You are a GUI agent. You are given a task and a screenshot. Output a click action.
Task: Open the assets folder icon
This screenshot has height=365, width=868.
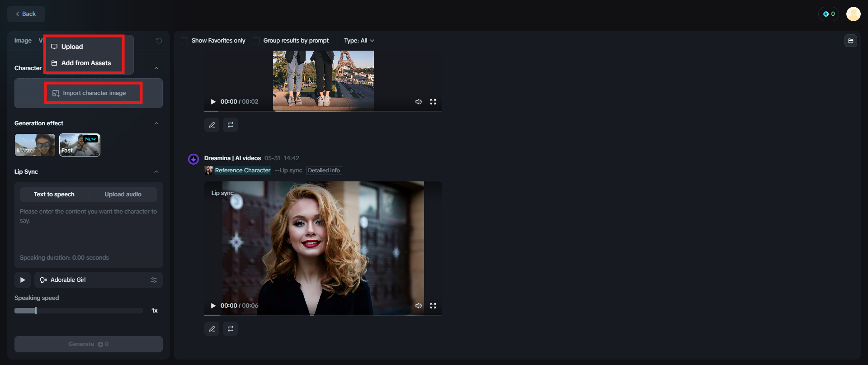coord(851,41)
